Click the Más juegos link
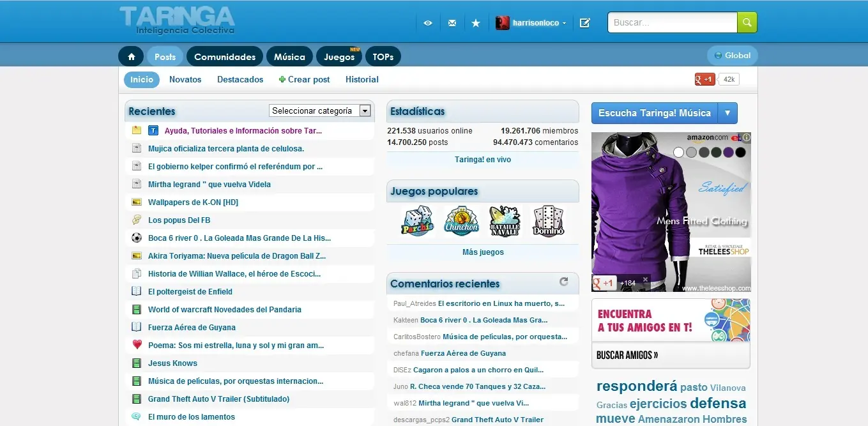This screenshot has height=426, width=868. click(483, 252)
